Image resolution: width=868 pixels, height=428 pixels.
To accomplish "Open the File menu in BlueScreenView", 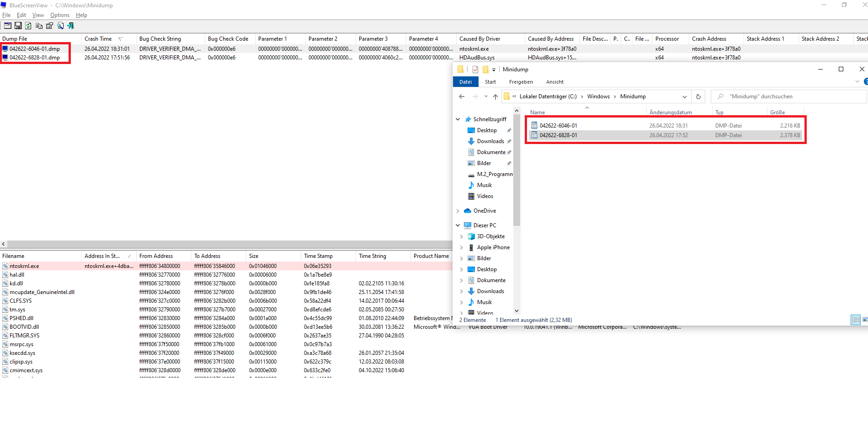I will pyautogui.click(x=6, y=15).
